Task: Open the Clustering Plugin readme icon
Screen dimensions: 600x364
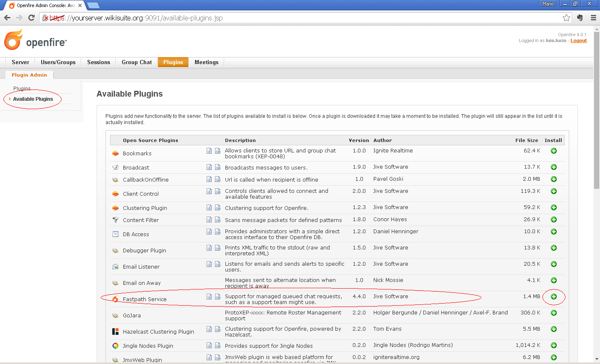Action: click(x=209, y=207)
